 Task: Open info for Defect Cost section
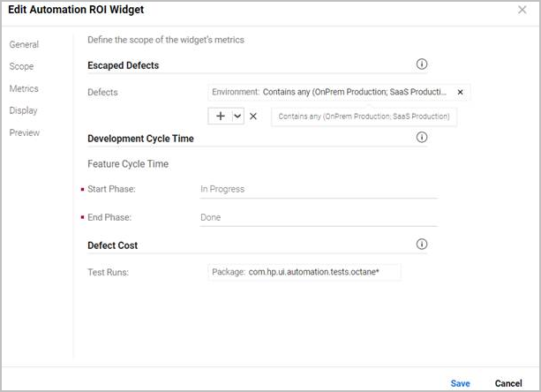tap(421, 245)
